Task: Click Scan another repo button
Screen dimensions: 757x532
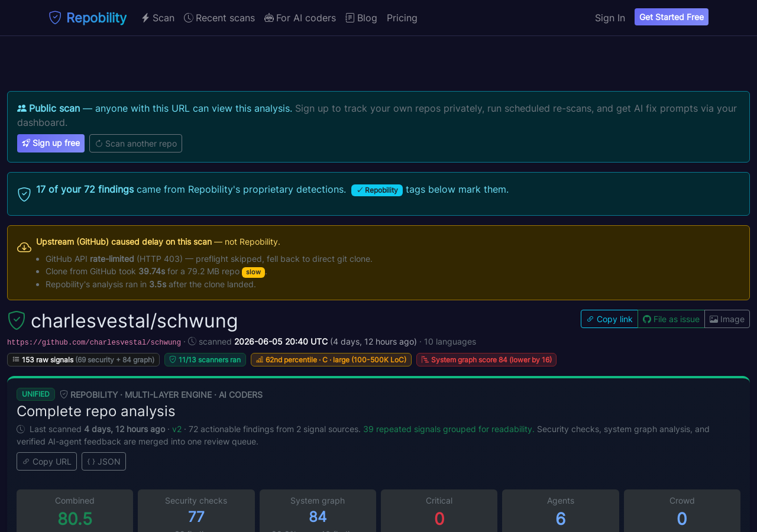Action: pos(135,143)
